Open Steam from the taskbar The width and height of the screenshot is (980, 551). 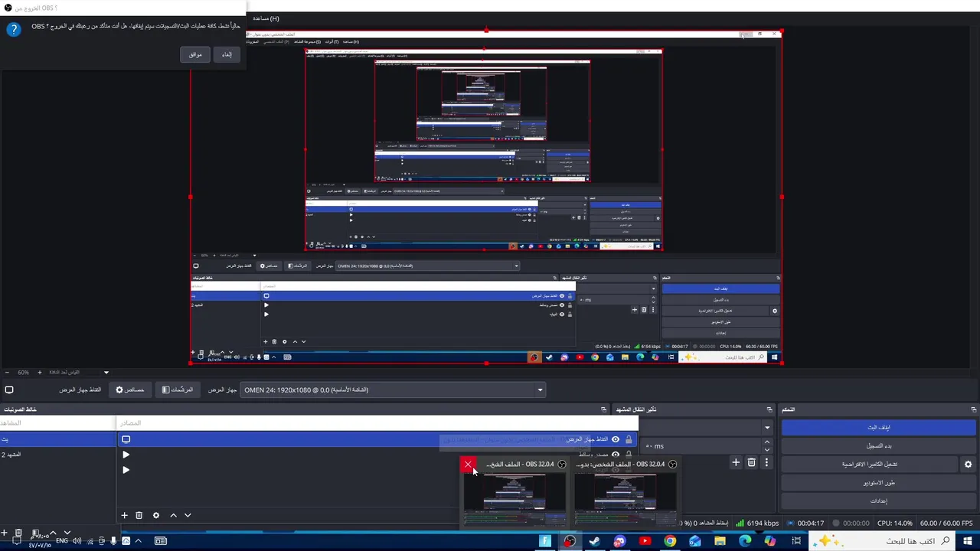(594, 541)
